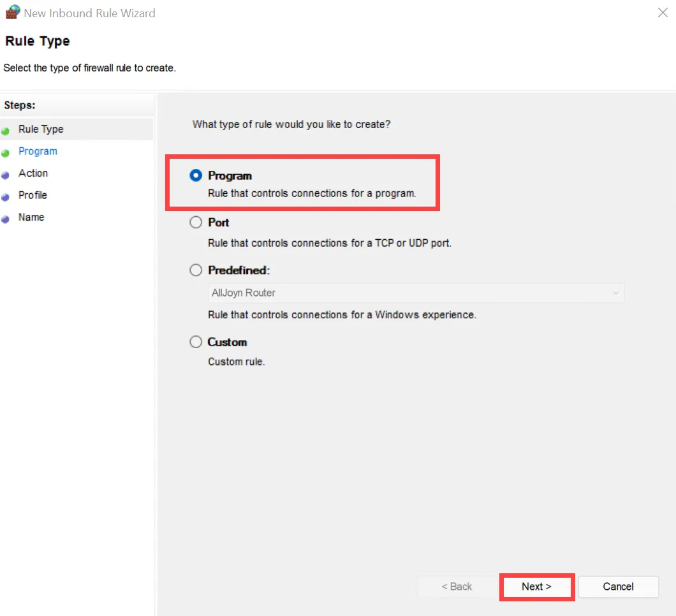Click the Profile step
676x616 pixels.
point(33,195)
